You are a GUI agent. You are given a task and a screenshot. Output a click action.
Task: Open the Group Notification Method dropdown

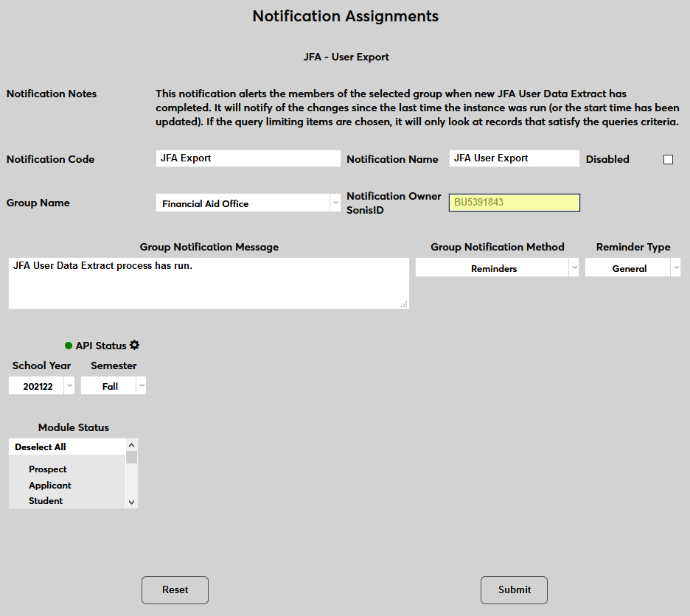[x=497, y=267]
